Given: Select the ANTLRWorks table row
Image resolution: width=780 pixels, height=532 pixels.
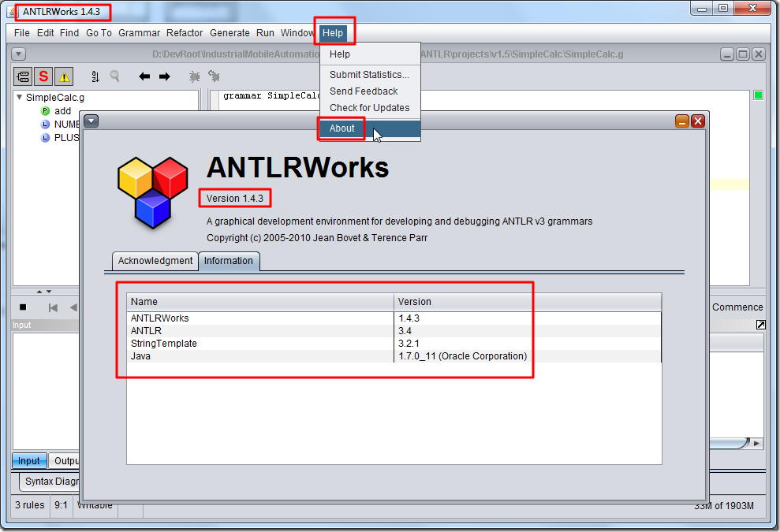Looking at the screenshot, I should click(x=394, y=318).
